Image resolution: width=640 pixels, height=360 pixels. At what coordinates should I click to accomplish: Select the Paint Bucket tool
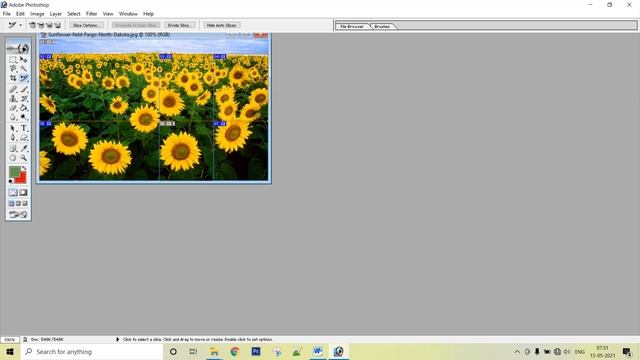click(24, 108)
